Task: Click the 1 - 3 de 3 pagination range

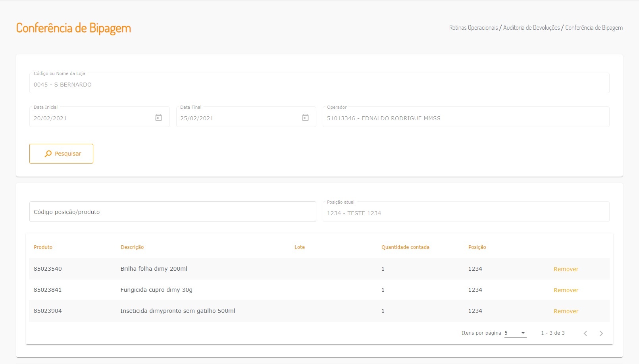Action: pos(553,333)
